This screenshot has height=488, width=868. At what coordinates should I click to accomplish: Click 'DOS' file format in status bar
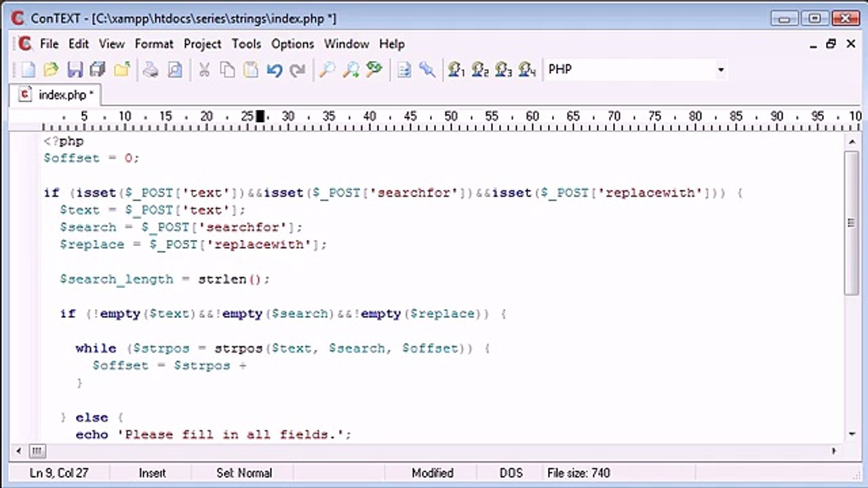[511, 473]
